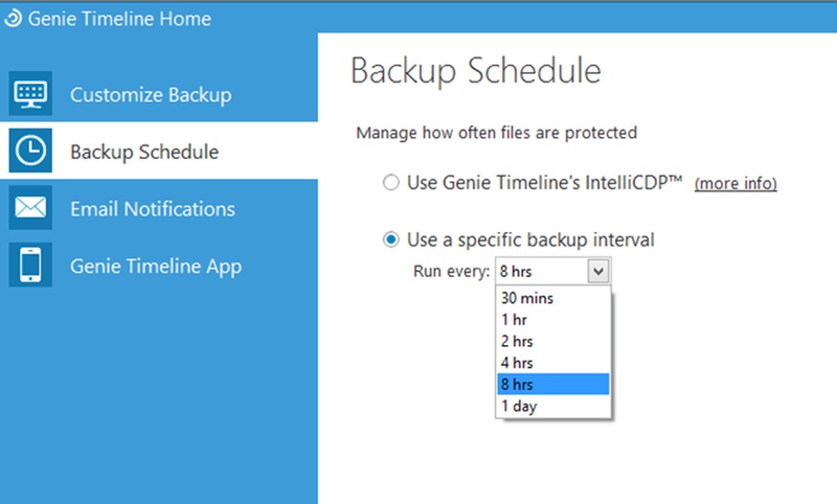The height and width of the screenshot is (504, 837).
Task: Switch to Email Notifications settings
Action: click(x=152, y=209)
